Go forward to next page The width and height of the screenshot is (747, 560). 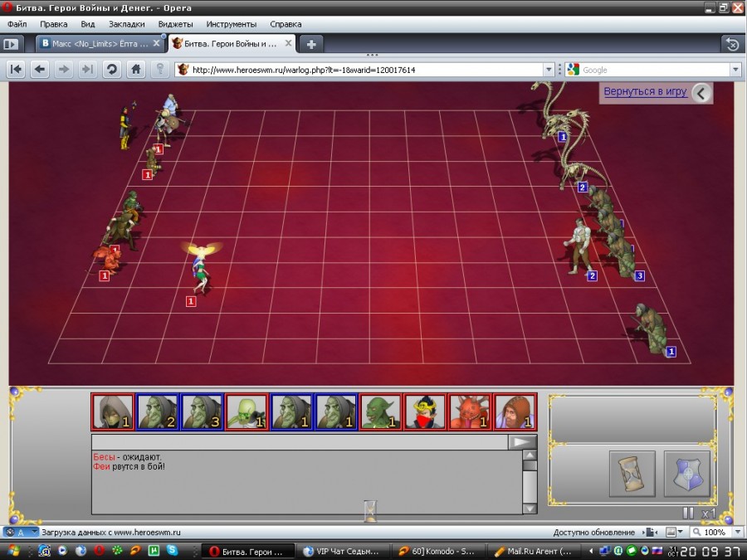[x=63, y=70]
